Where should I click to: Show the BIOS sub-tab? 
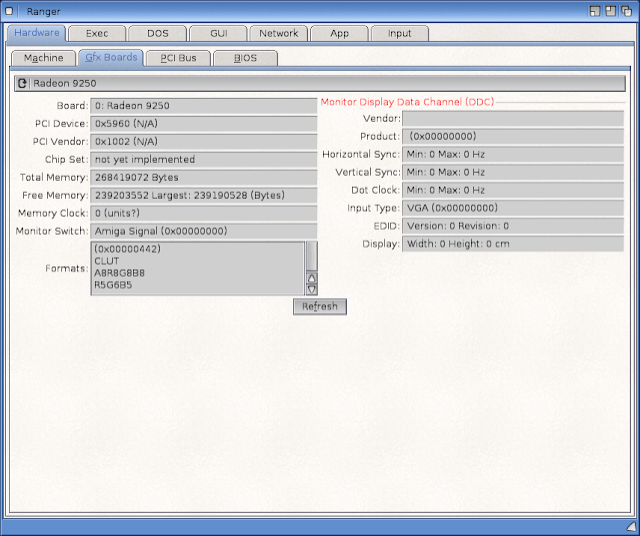245,58
